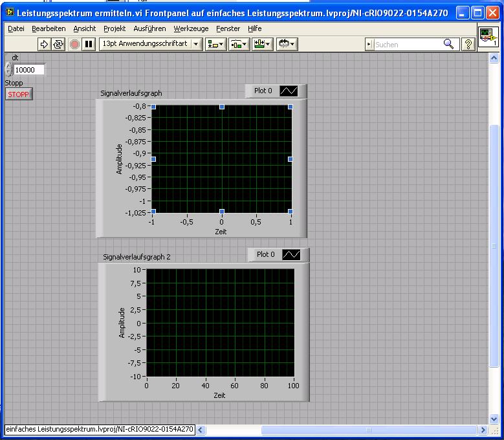Expand the Align Objects dropdown
This screenshot has width=504, height=440.
click(x=215, y=44)
